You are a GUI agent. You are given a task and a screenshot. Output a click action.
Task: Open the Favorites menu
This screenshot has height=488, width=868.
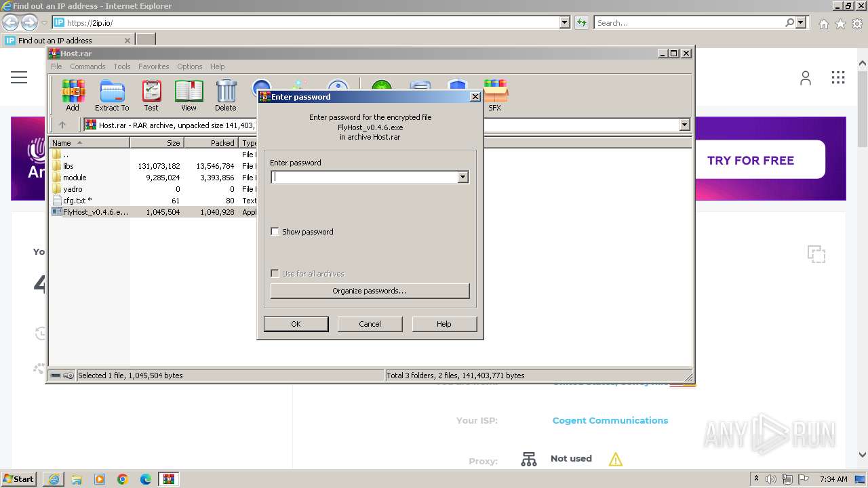154,66
